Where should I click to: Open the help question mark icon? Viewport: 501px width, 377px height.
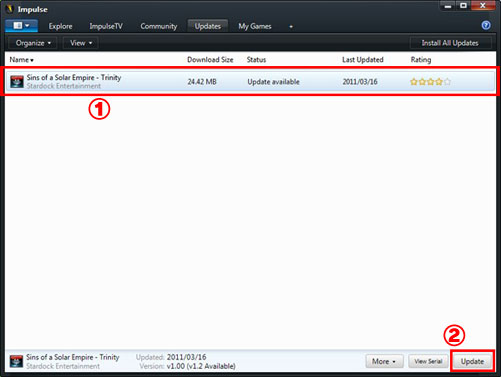tap(486, 25)
